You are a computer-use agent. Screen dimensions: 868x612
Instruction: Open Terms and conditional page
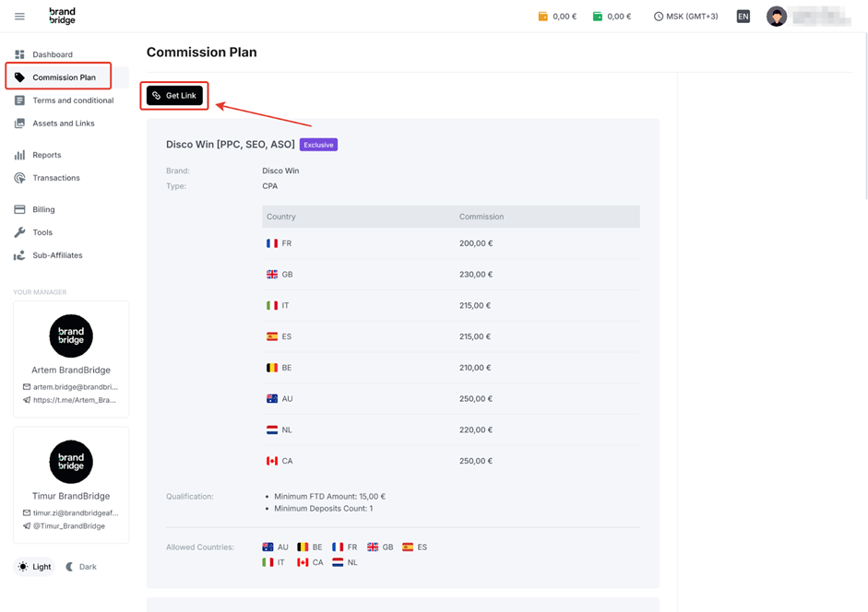click(73, 100)
